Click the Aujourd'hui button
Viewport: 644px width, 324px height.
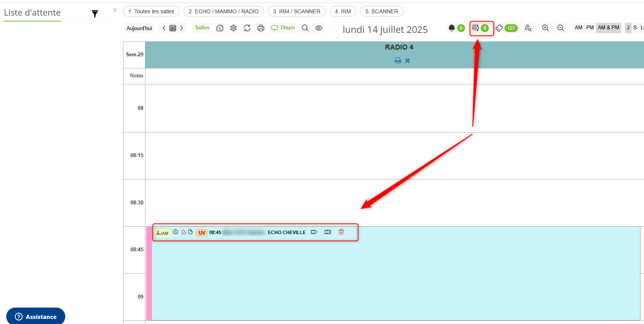[x=139, y=28]
